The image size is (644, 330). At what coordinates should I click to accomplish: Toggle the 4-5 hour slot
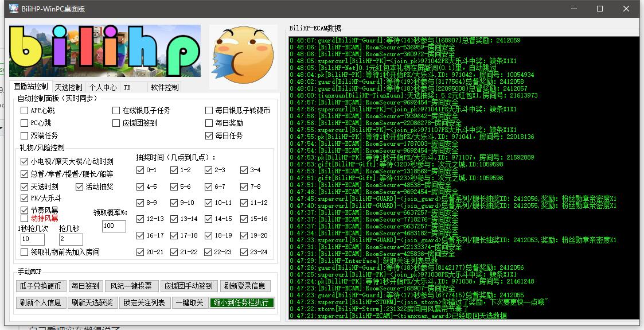pos(140,187)
